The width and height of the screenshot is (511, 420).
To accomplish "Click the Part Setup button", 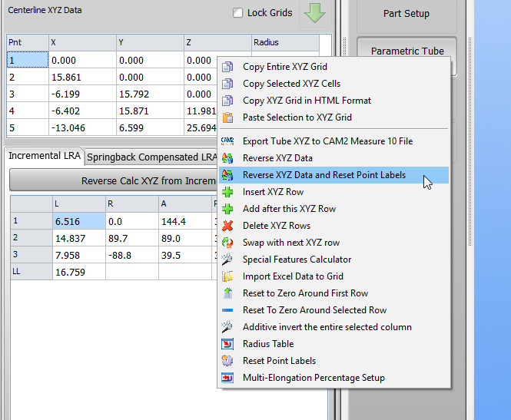I will 406,14.
